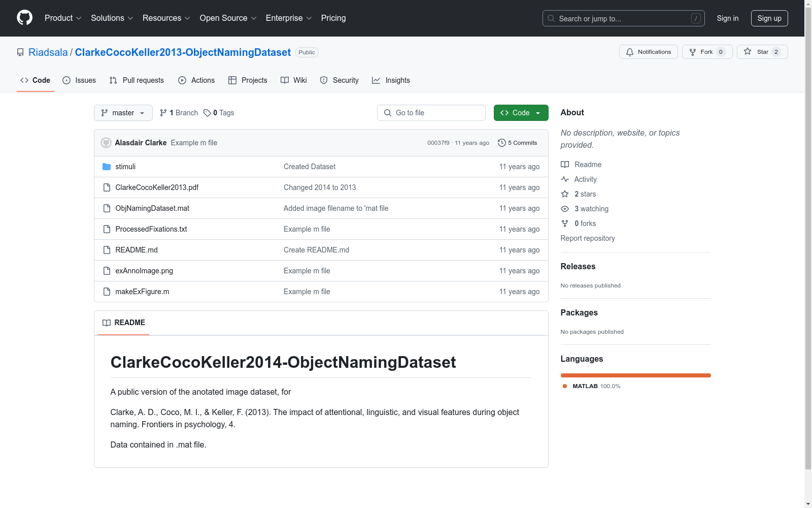The image size is (812, 508).
Task: Open the Code tab
Action: click(x=36, y=80)
